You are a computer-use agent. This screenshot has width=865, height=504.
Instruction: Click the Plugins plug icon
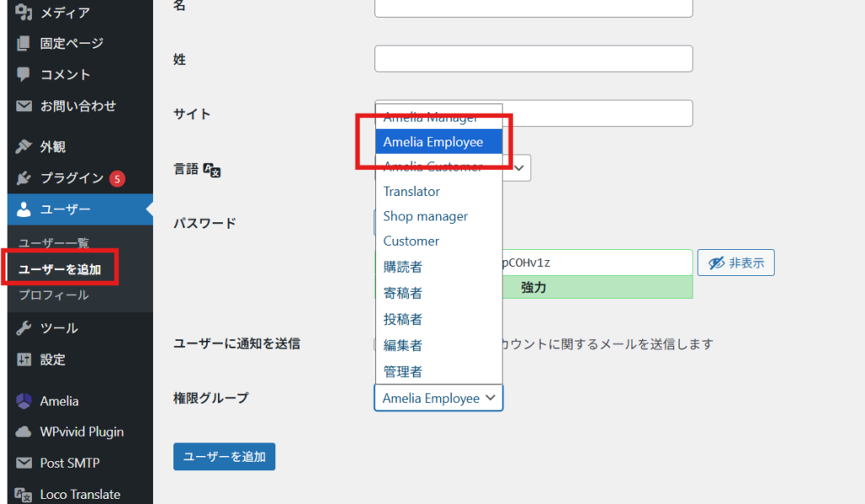pyautogui.click(x=24, y=178)
